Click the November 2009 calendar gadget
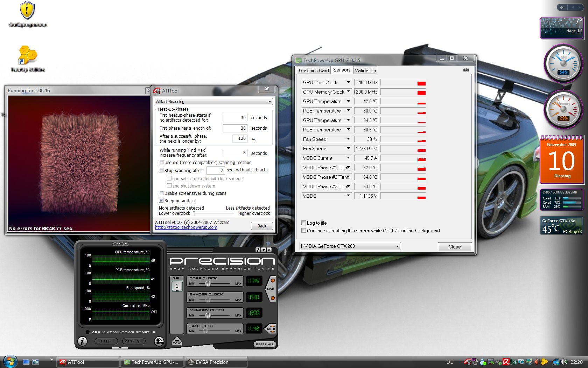 pyautogui.click(x=561, y=159)
